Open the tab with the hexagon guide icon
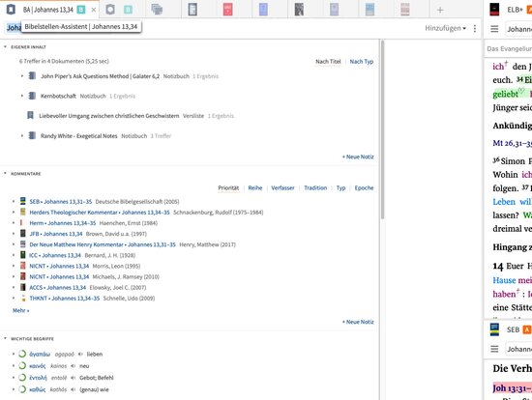The image size is (532, 400). click(x=110, y=10)
